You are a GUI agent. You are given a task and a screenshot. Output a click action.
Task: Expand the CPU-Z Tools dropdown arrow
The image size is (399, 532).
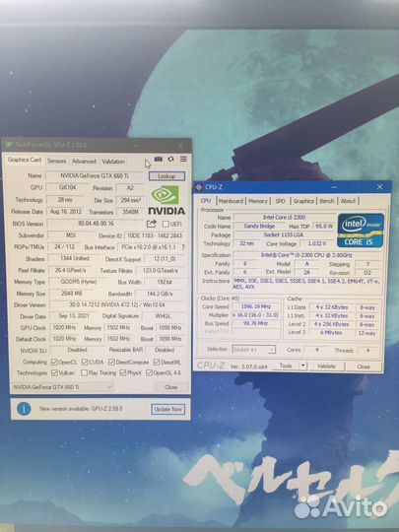pos(303,366)
